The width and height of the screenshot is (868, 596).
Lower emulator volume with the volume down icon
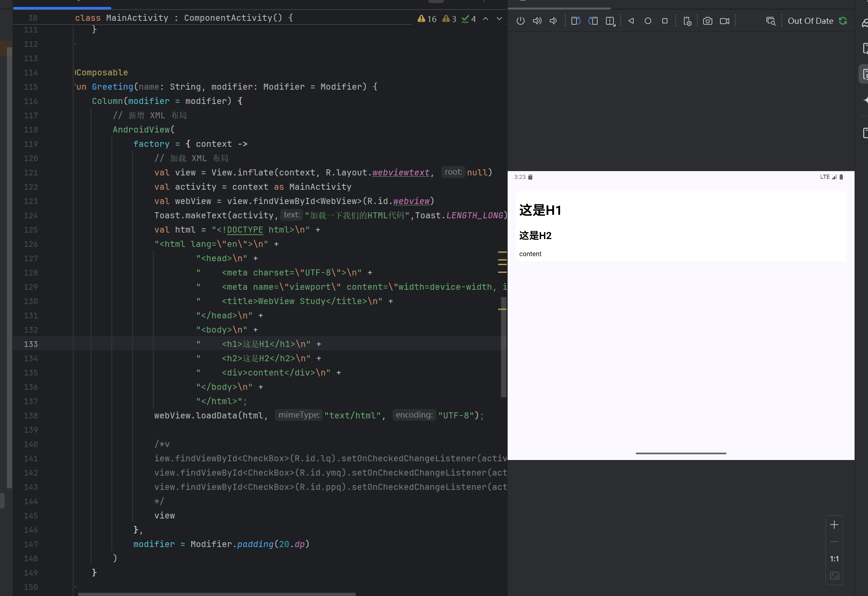coord(554,21)
